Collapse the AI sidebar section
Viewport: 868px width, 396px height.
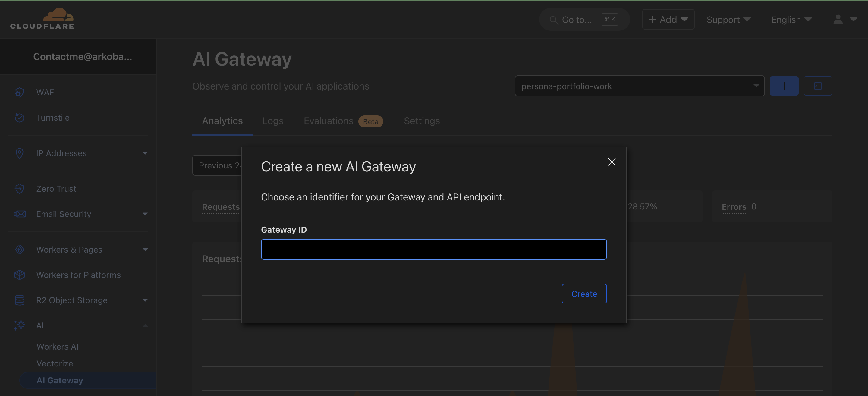(x=145, y=325)
